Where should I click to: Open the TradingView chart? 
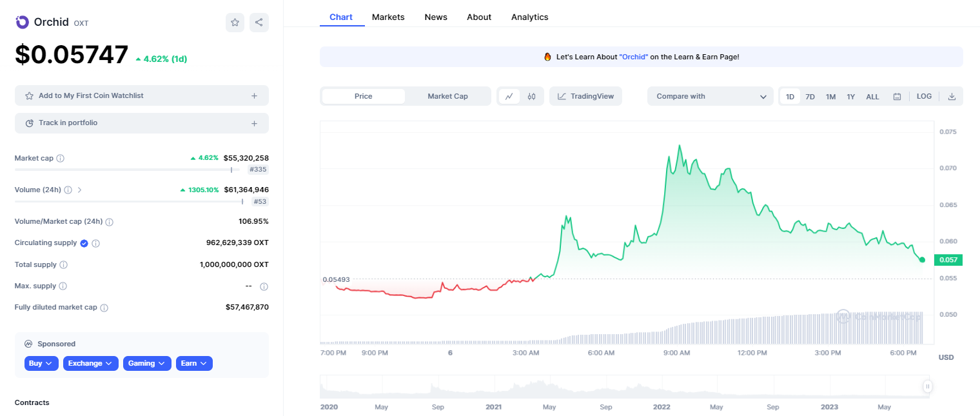click(586, 96)
